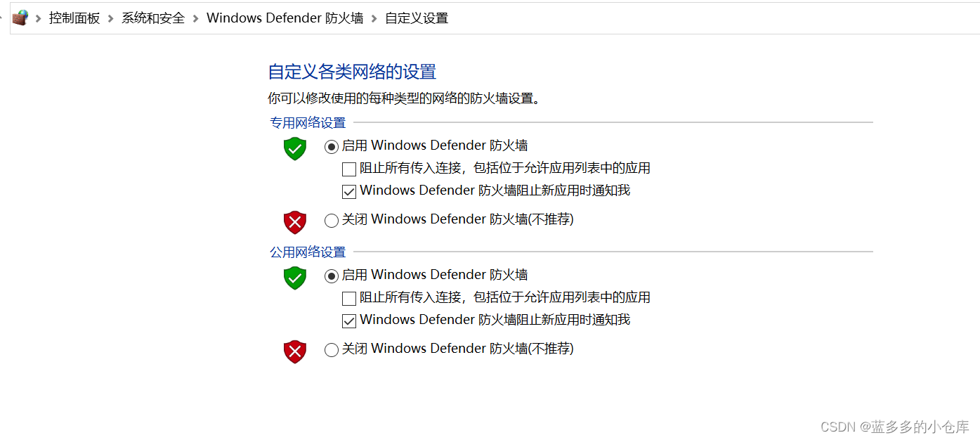980x440 pixels.
Task: Go to 控制面板 in the breadcrumb
Action: tap(74, 18)
